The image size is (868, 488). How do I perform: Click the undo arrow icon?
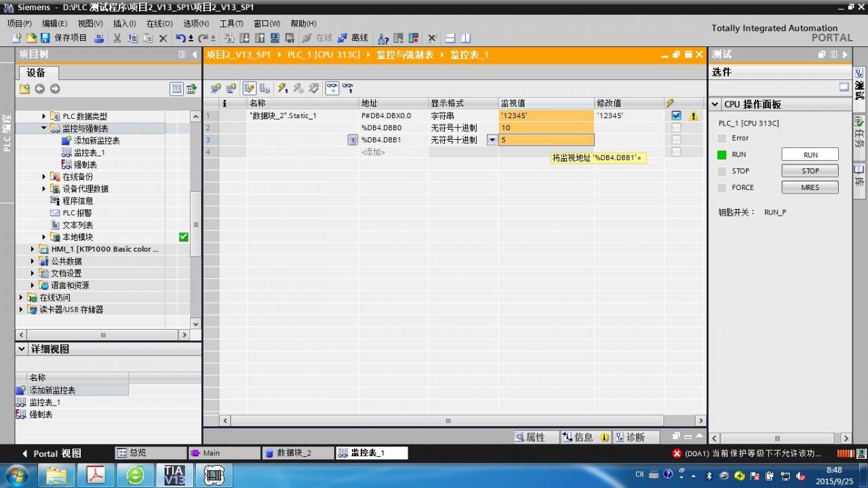[180, 38]
